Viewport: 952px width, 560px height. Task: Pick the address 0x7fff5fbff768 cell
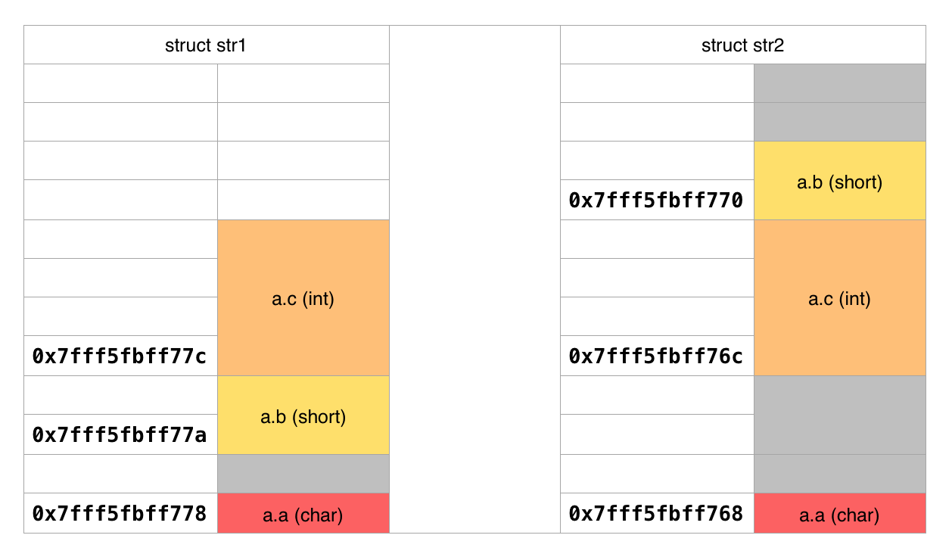coord(656,514)
